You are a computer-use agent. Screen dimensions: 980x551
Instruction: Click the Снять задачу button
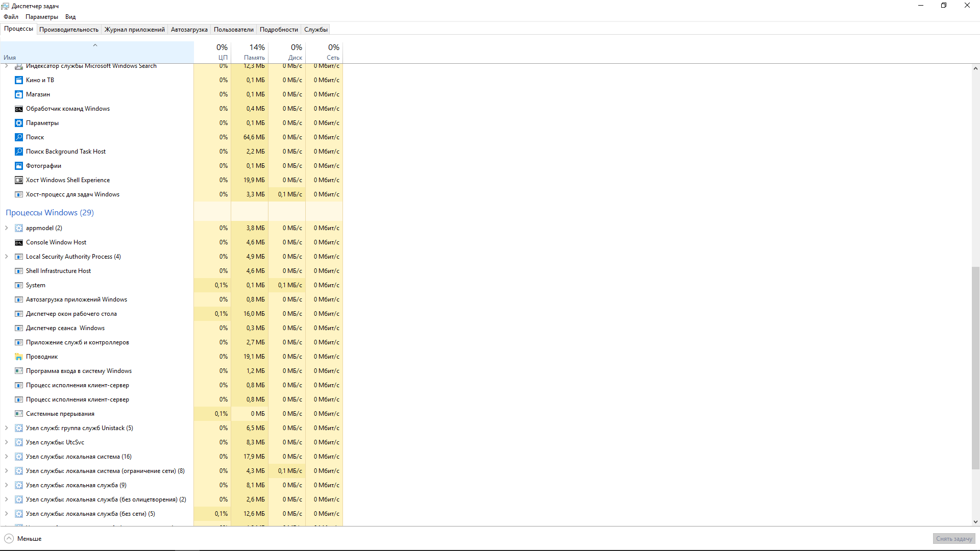pos(953,539)
